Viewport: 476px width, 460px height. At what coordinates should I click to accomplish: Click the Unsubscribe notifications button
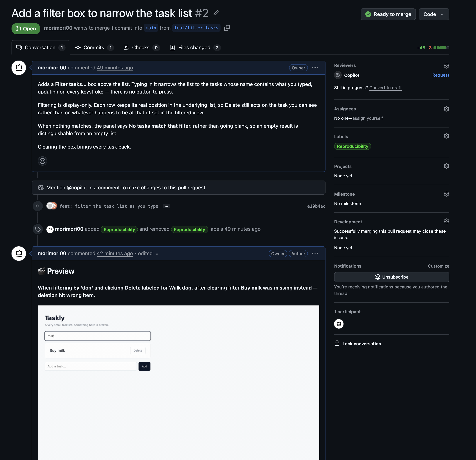(392, 277)
